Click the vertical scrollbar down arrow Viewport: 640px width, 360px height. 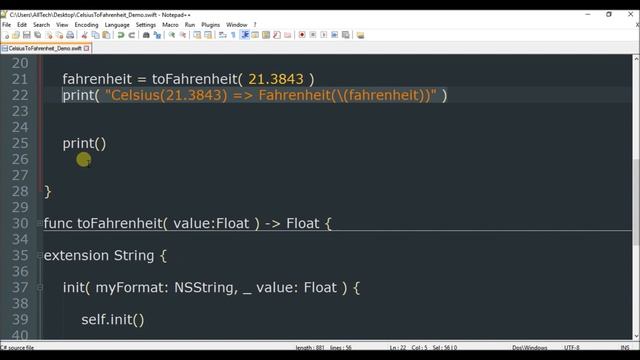click(636, 336)
